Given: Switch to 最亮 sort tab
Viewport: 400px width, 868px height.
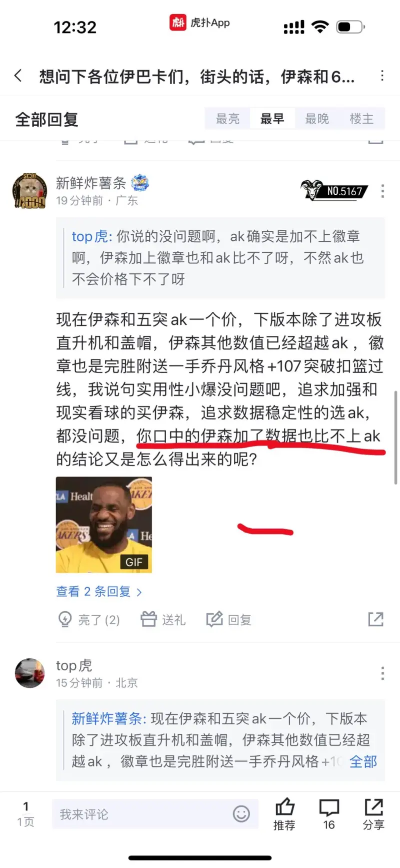Looking at the screenshot, I should (x=227, y=119).
